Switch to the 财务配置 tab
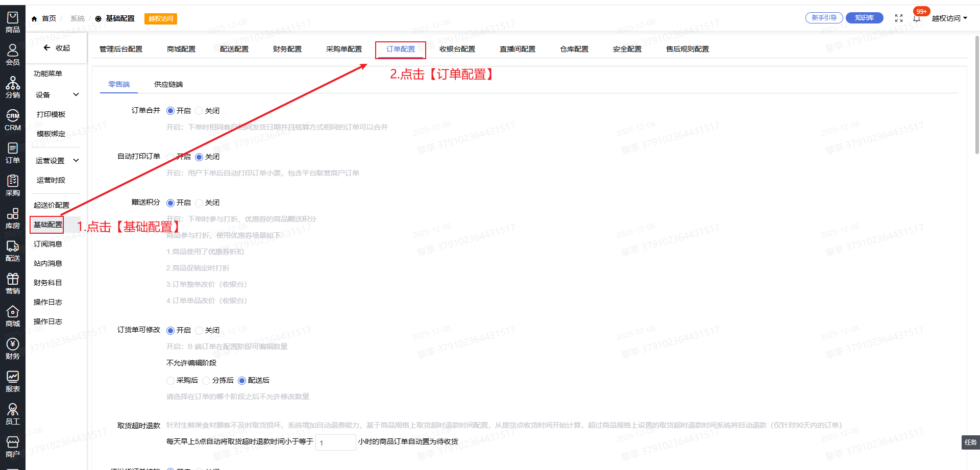Screen dimensions: 980x470 (x=287, y=49)
